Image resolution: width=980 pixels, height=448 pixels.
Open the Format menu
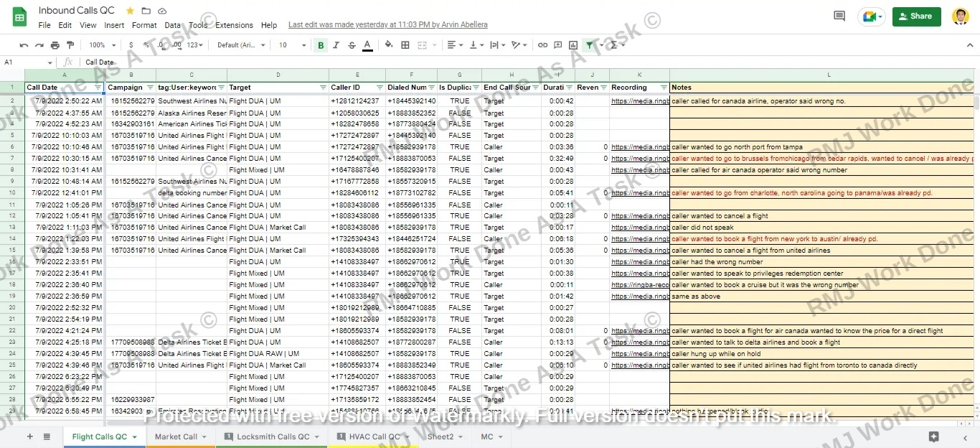[144, 25]
